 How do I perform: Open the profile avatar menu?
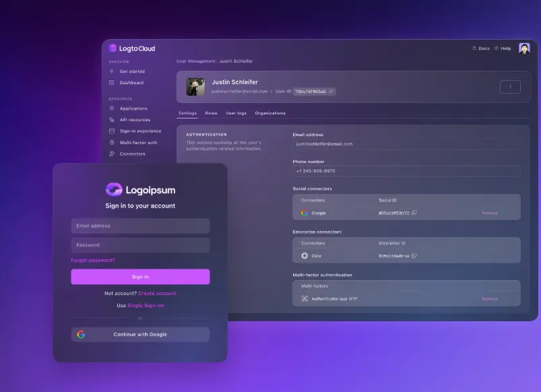point(524,48)
